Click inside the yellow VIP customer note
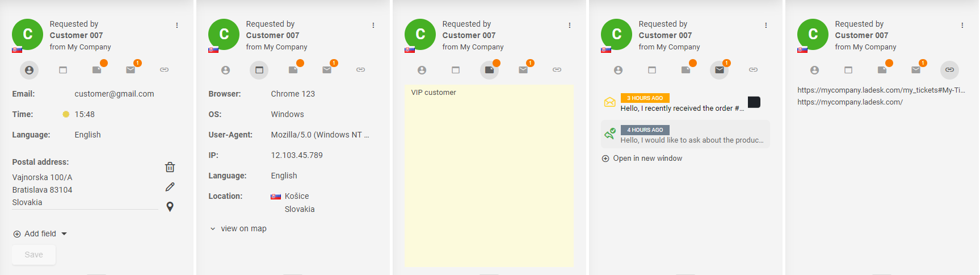Screen dimensions: 980x275 (489, 176)
